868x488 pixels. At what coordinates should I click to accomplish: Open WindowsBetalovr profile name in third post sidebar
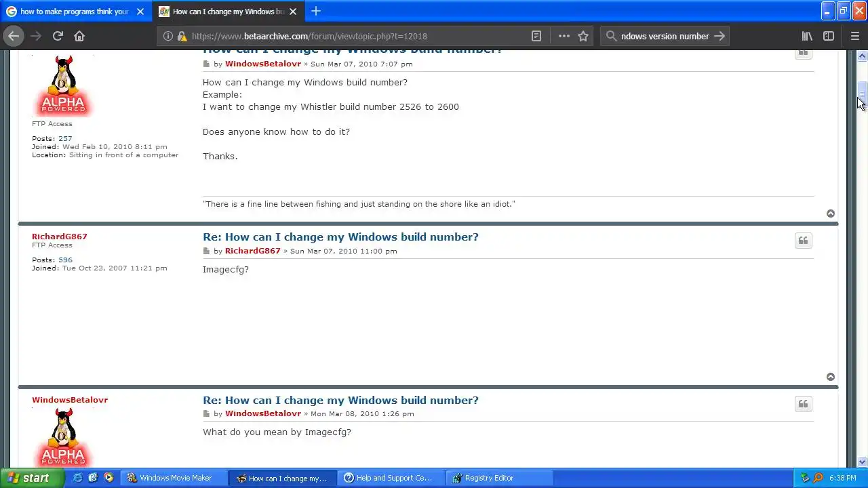tap(70, 400)
